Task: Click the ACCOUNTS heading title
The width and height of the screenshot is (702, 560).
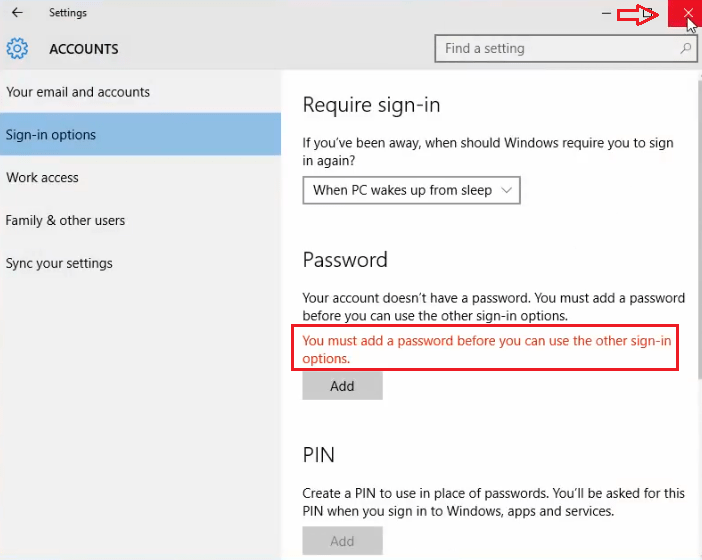Action: [84, 49]
